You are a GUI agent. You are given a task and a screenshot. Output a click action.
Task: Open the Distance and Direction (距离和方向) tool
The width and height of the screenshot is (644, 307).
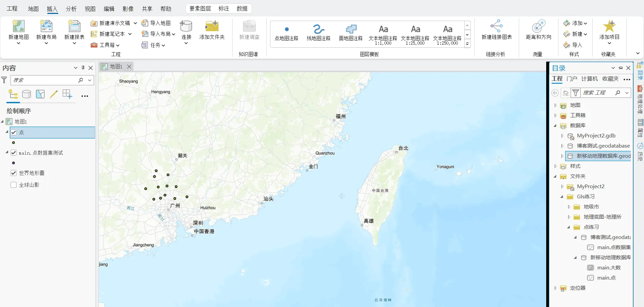click(x=538, y=26)
